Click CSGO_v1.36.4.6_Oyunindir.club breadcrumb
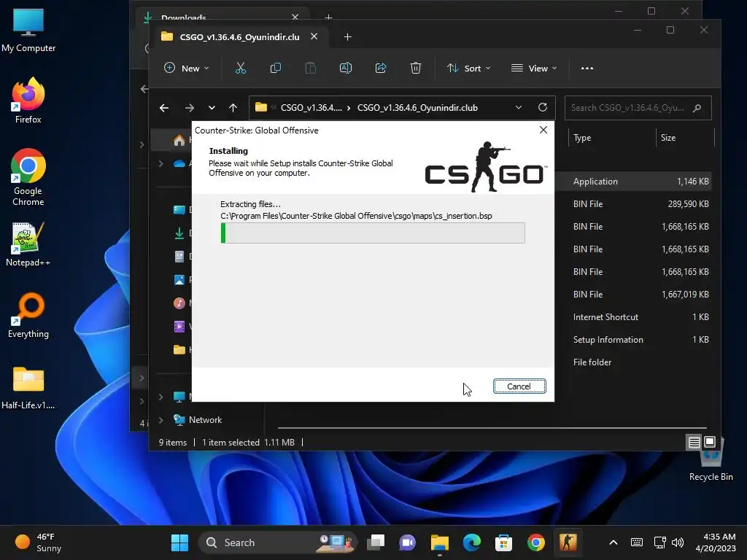 (x=417, y=108)
